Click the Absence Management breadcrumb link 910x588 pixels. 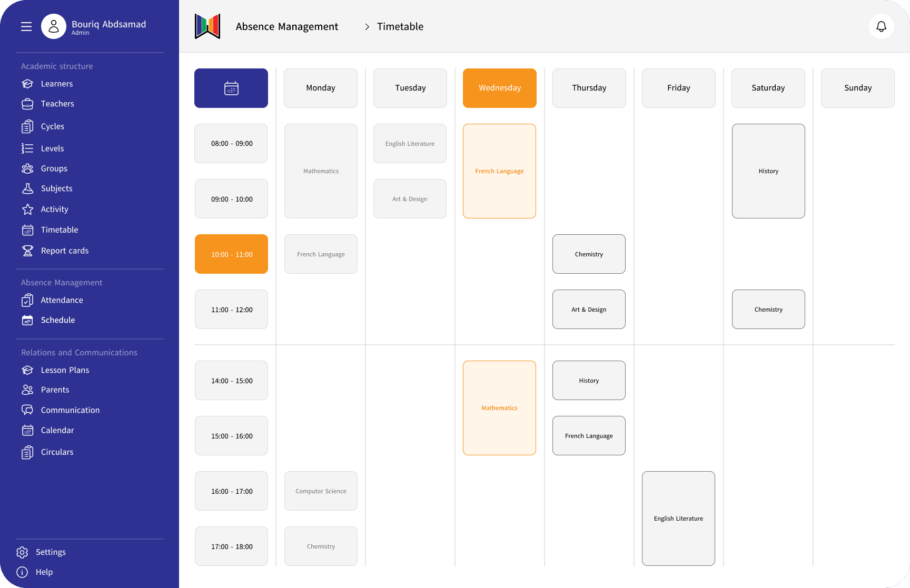287,27
